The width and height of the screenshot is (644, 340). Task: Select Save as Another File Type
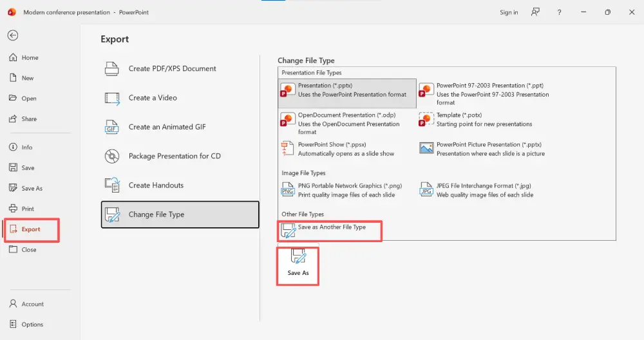(330, 231)
